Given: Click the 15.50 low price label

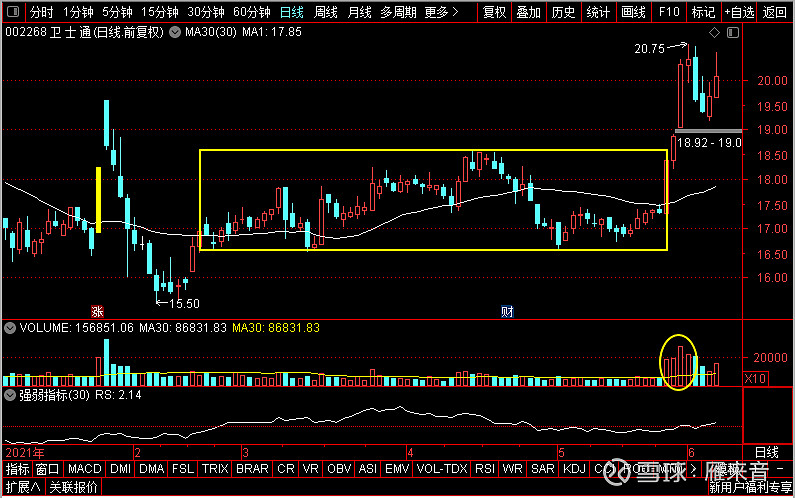Looking at the screenshot, I should (184, 304).
